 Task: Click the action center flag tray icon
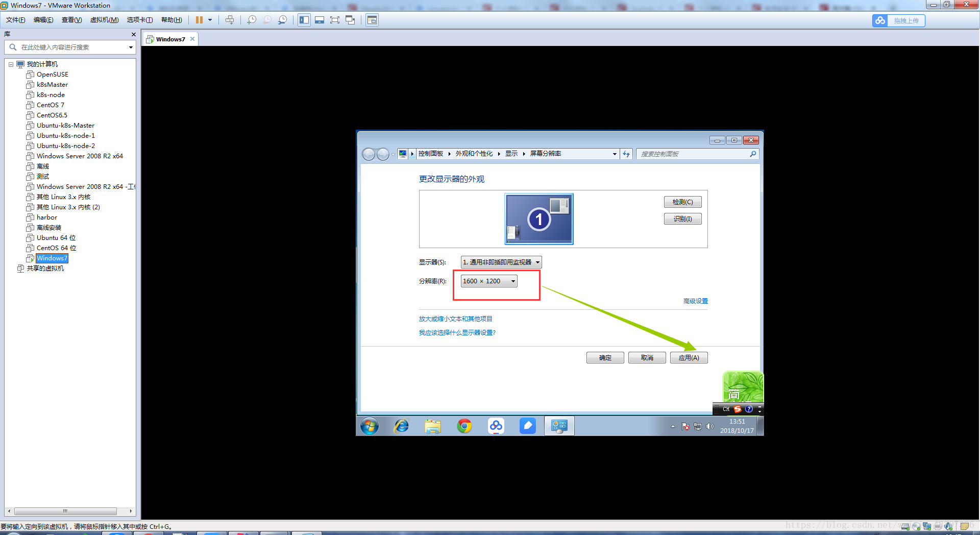[x=685, y=426]
